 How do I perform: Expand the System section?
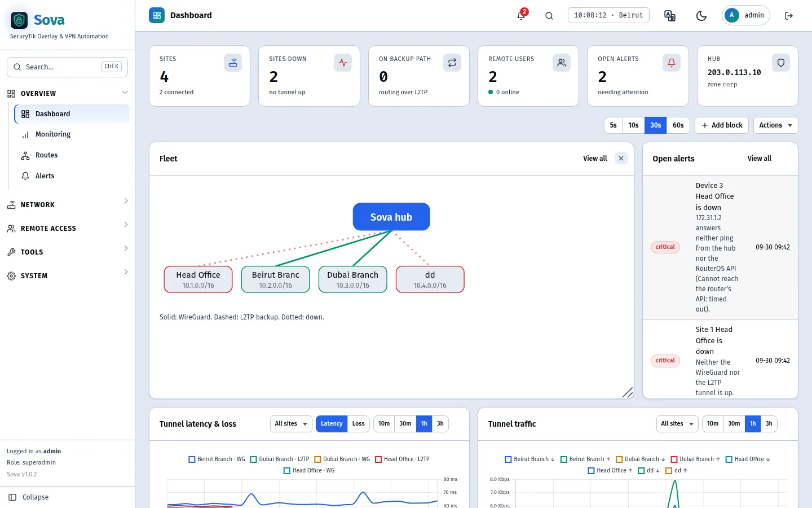[68, 276]
